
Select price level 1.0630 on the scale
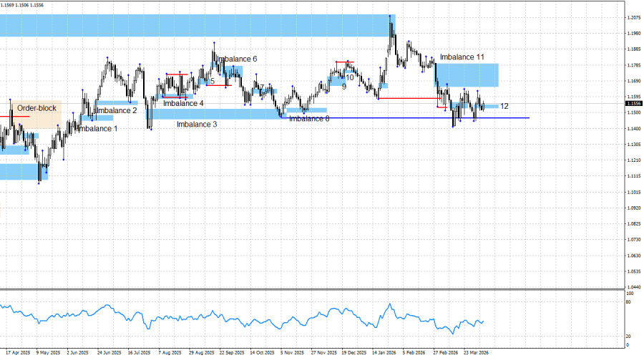click(634, 255)
